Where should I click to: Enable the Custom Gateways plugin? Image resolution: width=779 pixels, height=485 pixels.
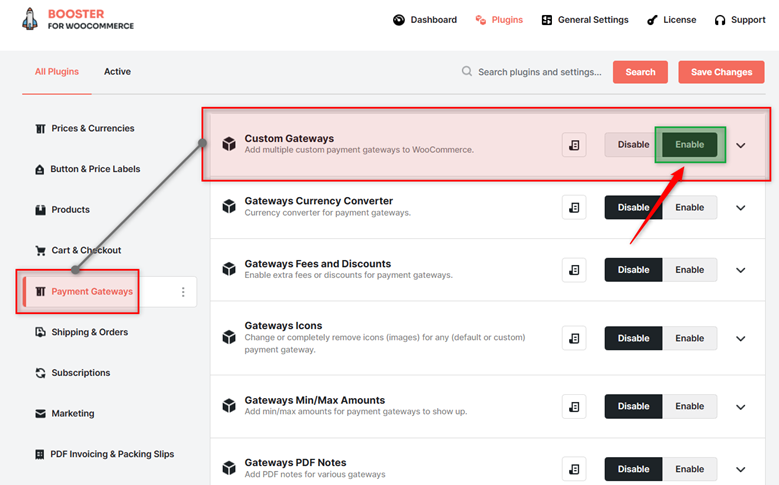(x=689, y=145)
